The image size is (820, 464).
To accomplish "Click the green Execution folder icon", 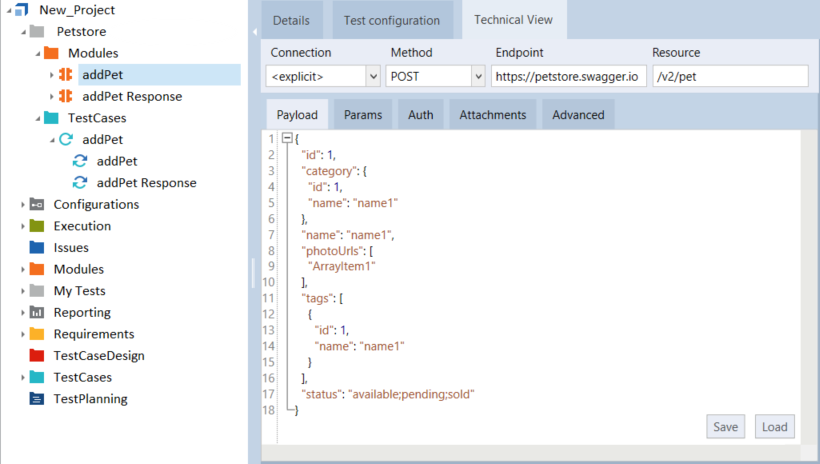I will 37,226.
